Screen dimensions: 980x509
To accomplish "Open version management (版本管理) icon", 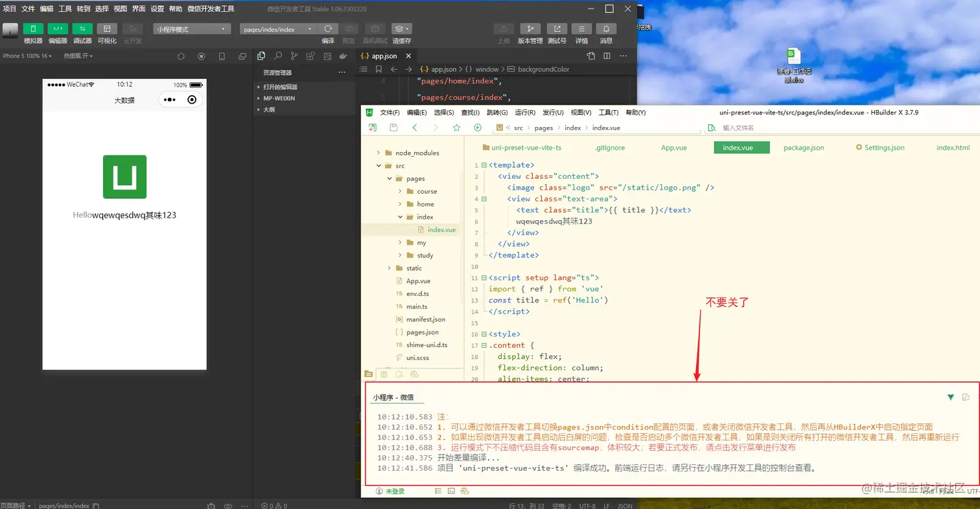I will [x=530, y=29].
